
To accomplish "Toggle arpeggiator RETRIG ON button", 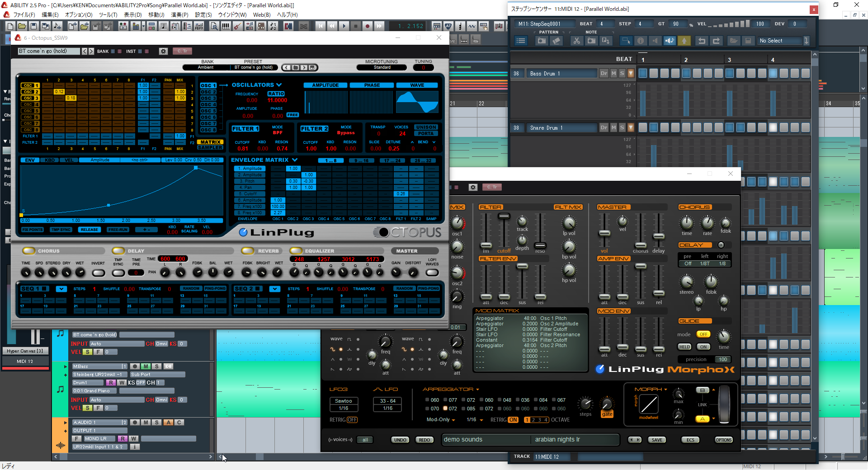I will click(513, 420).
